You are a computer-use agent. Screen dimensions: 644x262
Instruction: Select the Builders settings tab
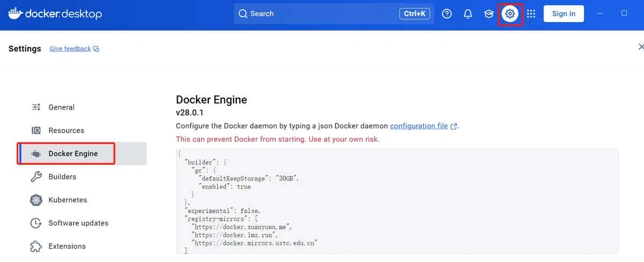pyautogui.click(x=82, y=177)
